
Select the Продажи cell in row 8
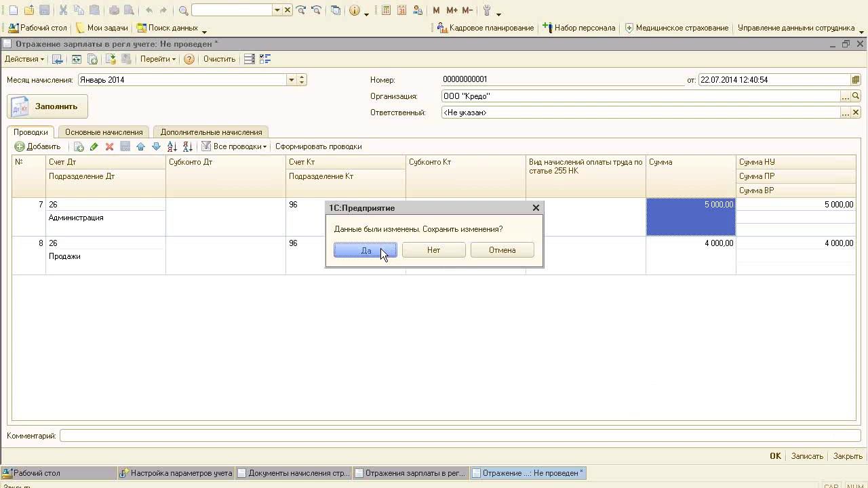coord(106,256)
